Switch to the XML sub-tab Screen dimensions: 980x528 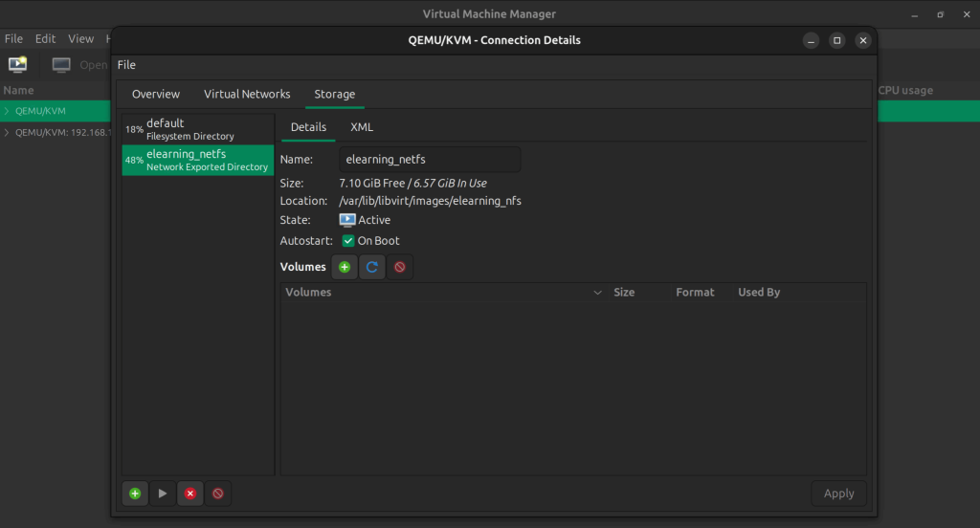(361, 127)
